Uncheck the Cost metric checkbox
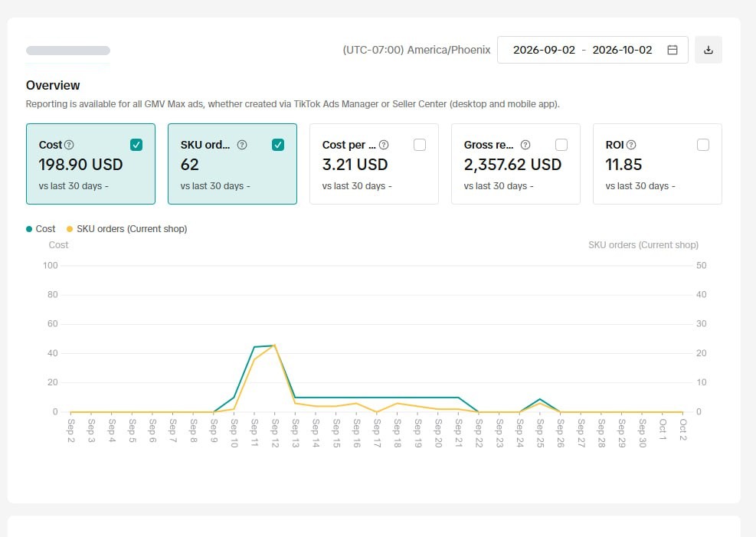Screen dimensions: 756x537 click(136, 145)
